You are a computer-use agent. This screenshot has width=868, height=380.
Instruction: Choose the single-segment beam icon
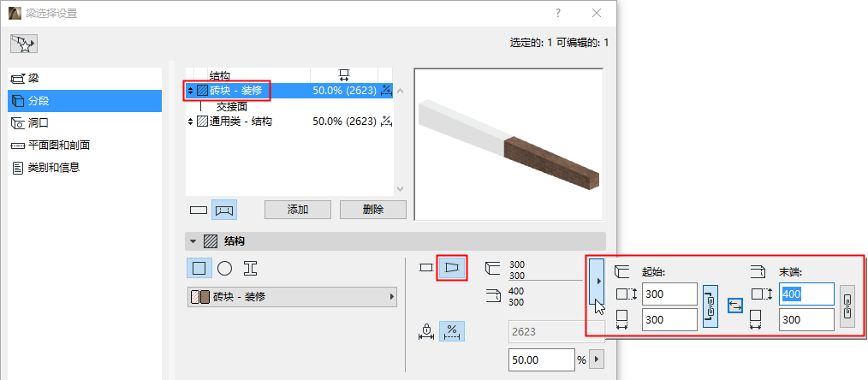[199, 210]
